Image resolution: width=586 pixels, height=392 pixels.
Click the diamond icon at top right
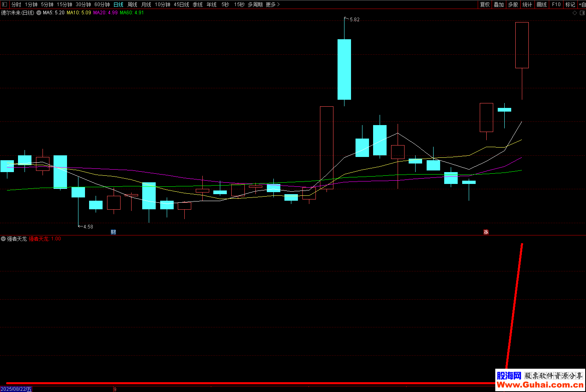coord(575,13)
